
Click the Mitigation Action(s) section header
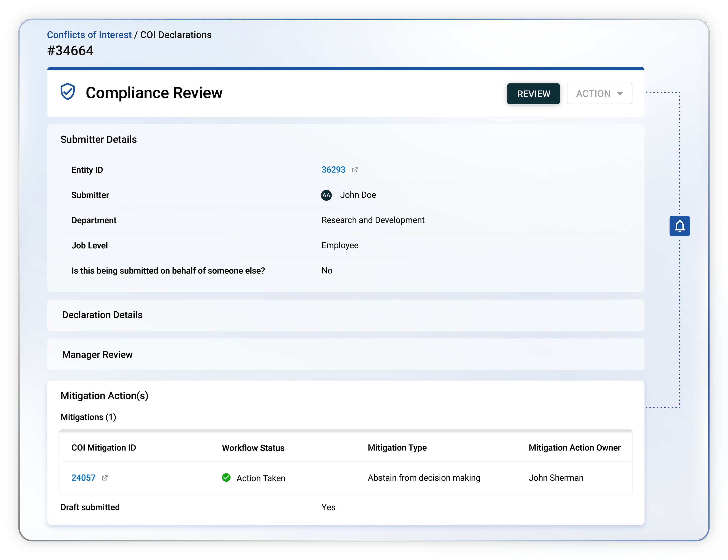[x=104, y=396]
